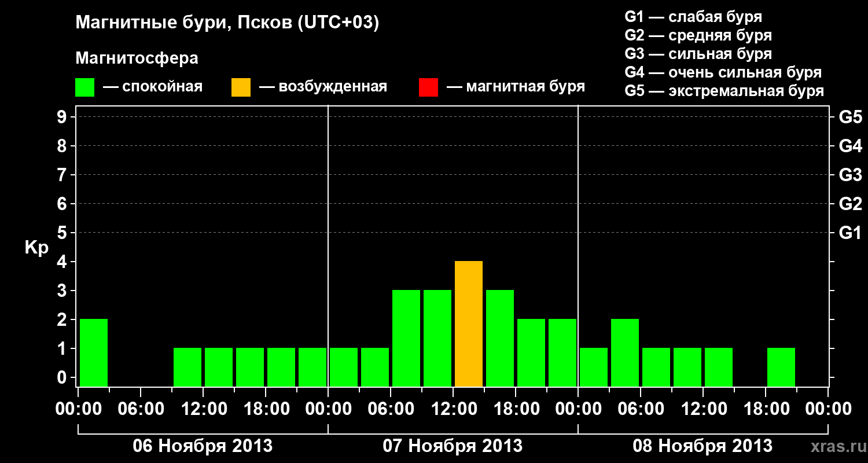
Task: Select the final Kp 2 bar on 07 November
Action: coord(562,353)
